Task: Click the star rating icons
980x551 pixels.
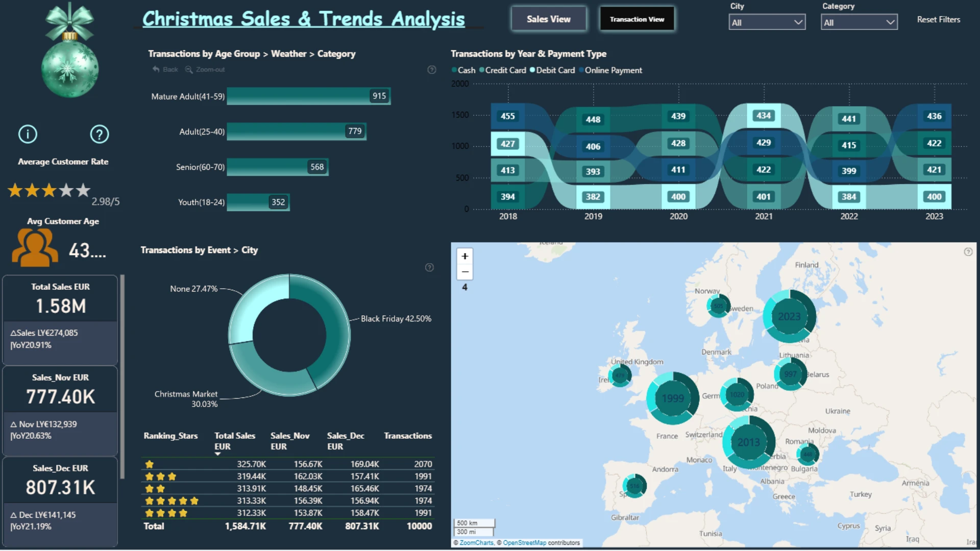Action: pos(49,190)
